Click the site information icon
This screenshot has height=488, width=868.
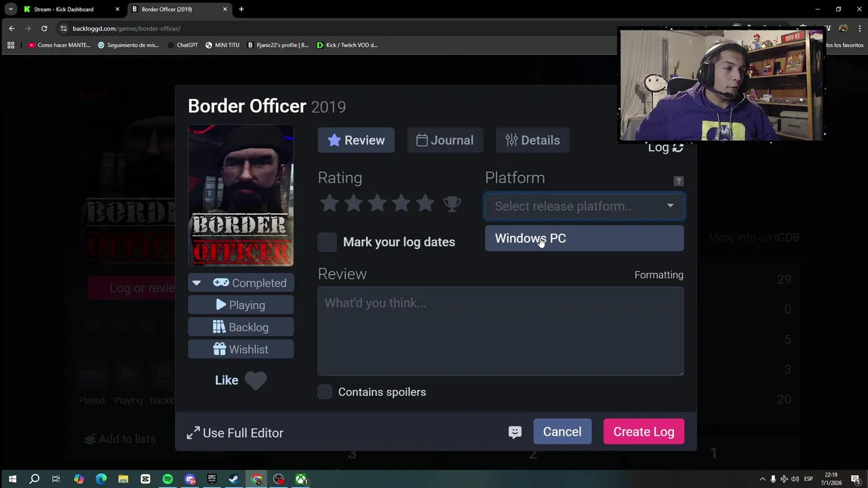coord(63,28)
